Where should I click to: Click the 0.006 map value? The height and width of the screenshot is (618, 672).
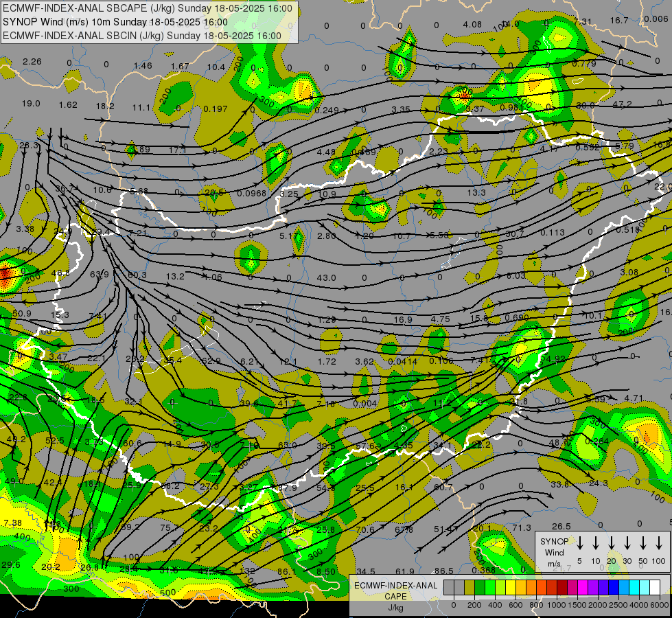[656, 19]
